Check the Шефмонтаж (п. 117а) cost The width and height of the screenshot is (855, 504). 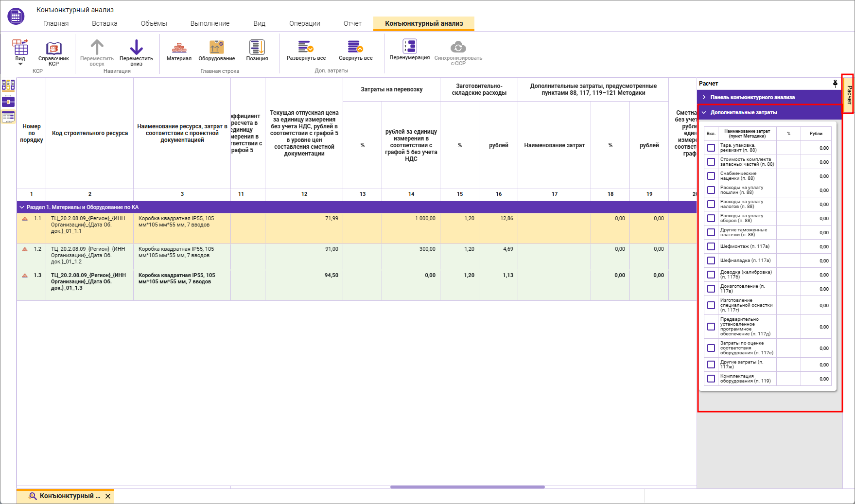pyautogui.click(x=711, y=246)
